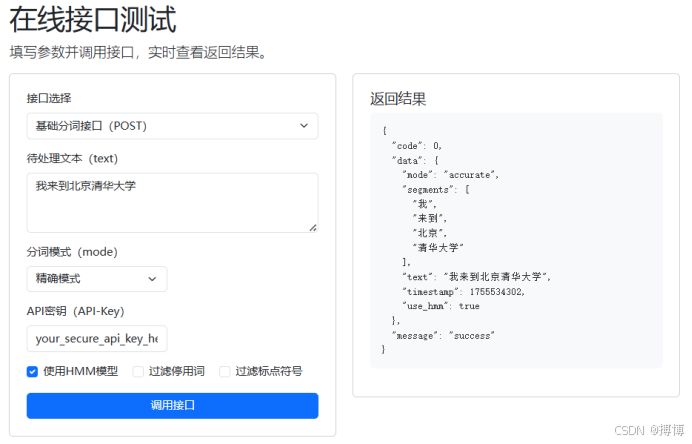Click the "segments" key in the JSON result
Screen dimensions: 692x444
(426, 190)
